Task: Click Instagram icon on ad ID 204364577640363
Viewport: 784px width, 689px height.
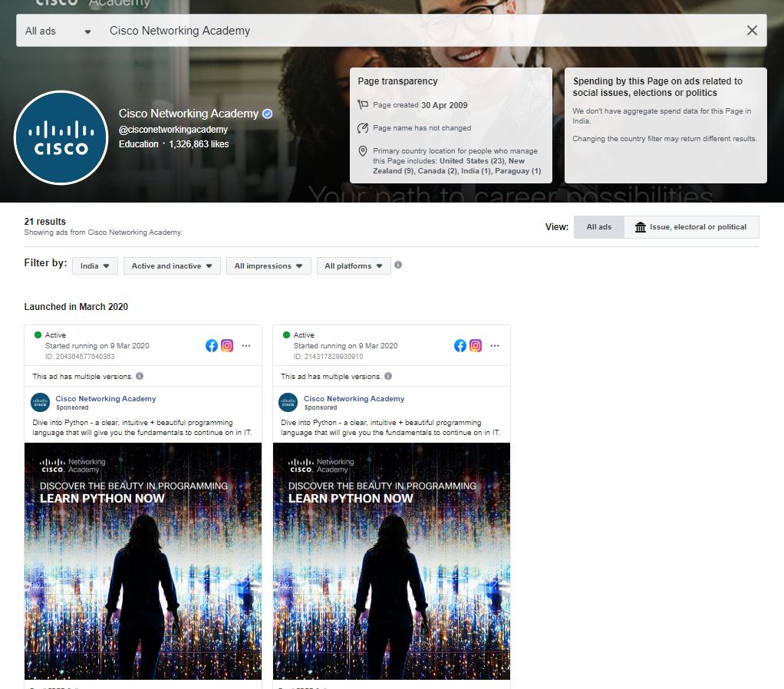Action: pos(227,345)
